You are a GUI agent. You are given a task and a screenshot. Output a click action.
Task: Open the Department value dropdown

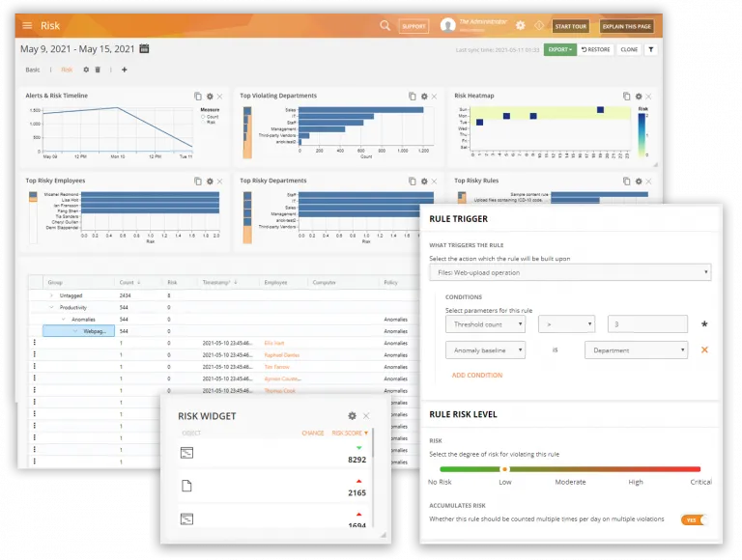[636, 350]
